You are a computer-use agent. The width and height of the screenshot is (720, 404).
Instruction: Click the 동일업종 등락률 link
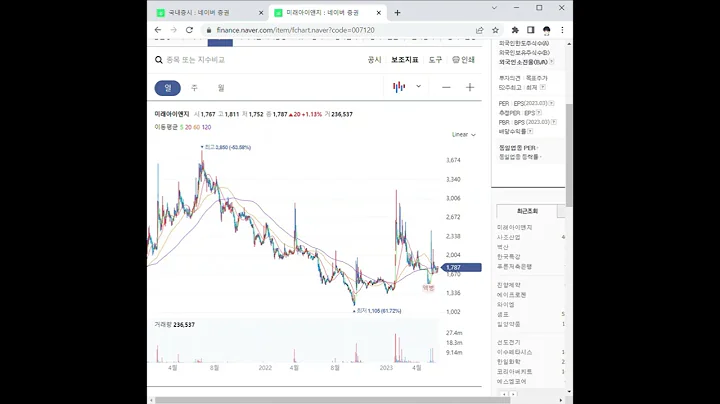(518, 157)
